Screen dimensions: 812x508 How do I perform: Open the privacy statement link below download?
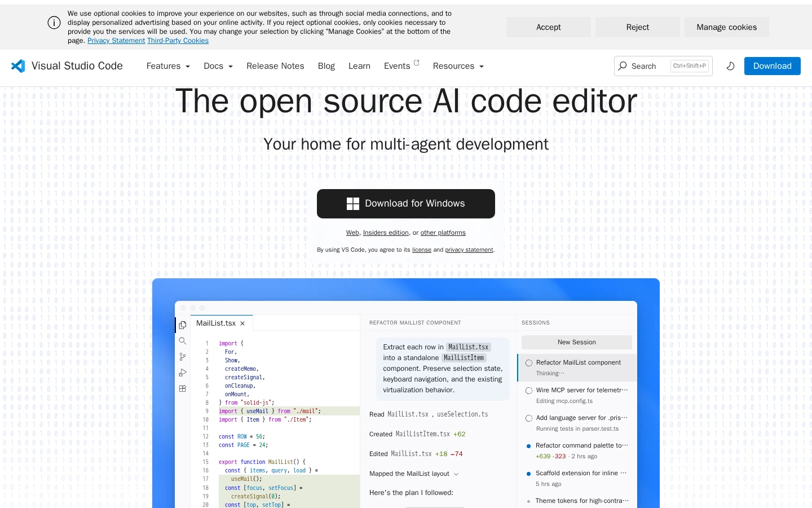[x=469, y=249]
